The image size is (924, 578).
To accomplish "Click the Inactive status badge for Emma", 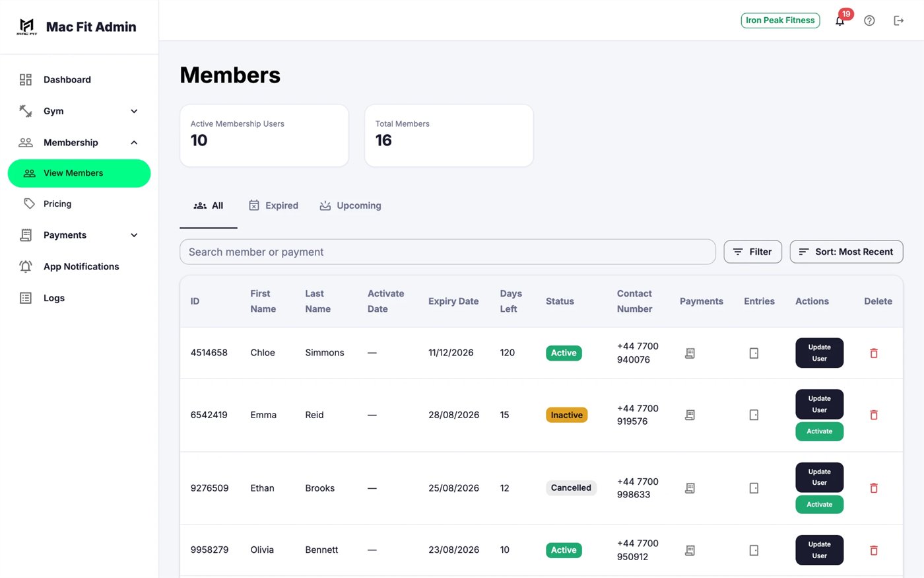I will click(x=566, y=415).
